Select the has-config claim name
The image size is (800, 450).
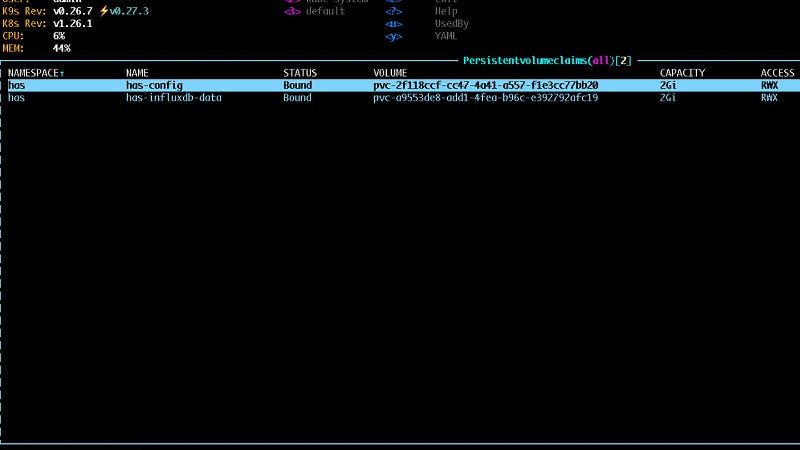tap(154, 85)
